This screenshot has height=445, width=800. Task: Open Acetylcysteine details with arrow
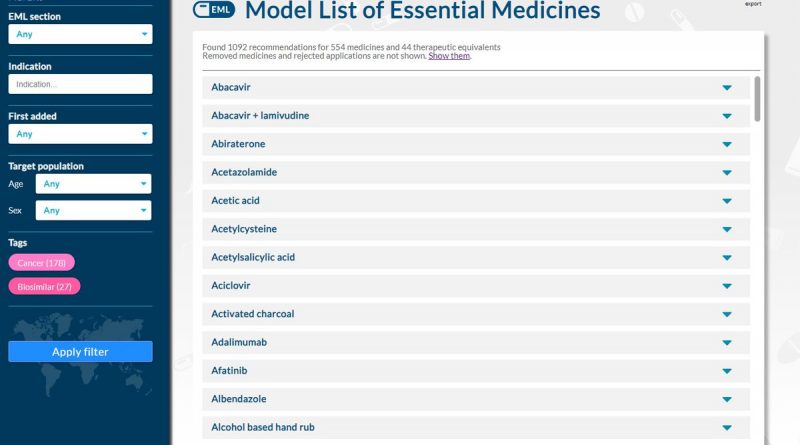pyautogui.click(x=727, y=230)
